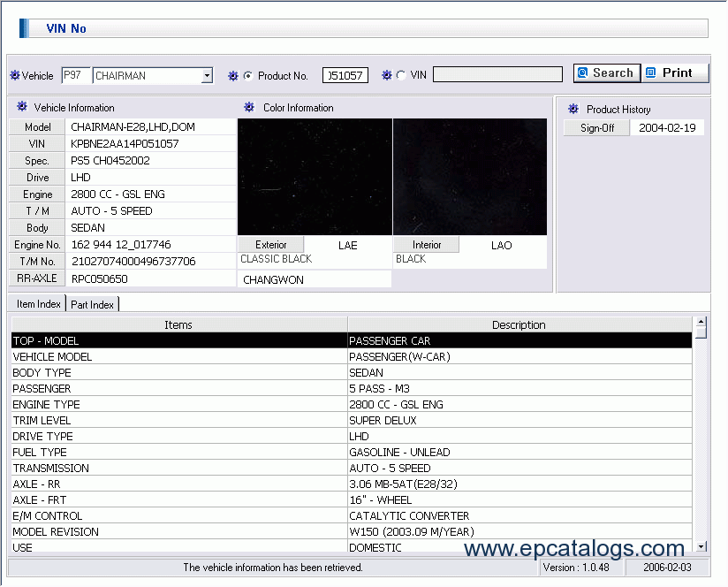The width and height of the screenshot is (728, 587).
Task: Click the Vehicle Information gear icon
Action: coord(22,107)
